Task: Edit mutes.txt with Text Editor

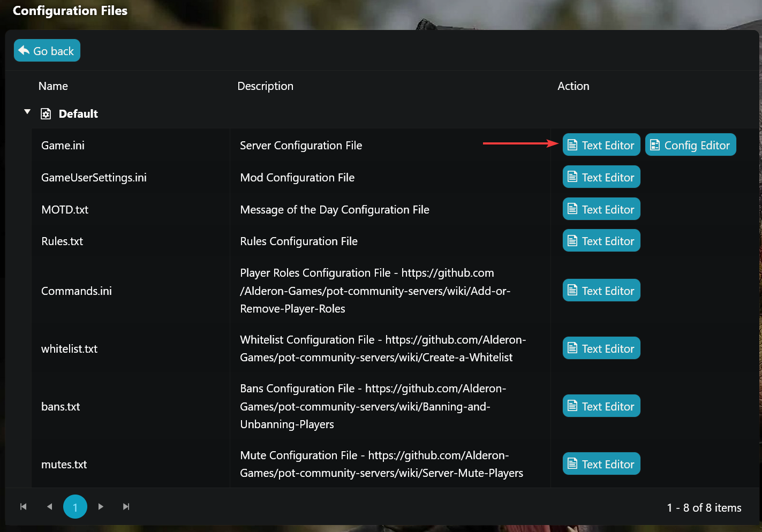Action: tap(601, 464)
